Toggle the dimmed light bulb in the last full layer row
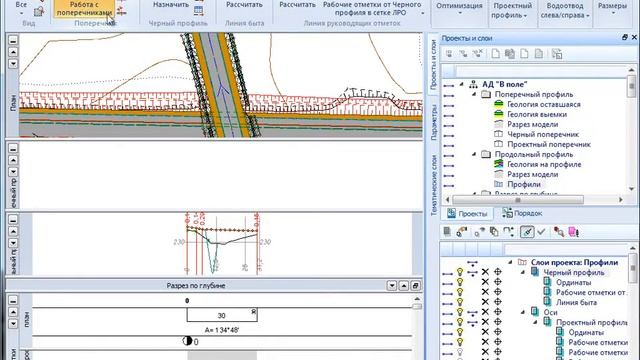 [x=460, y=352]
